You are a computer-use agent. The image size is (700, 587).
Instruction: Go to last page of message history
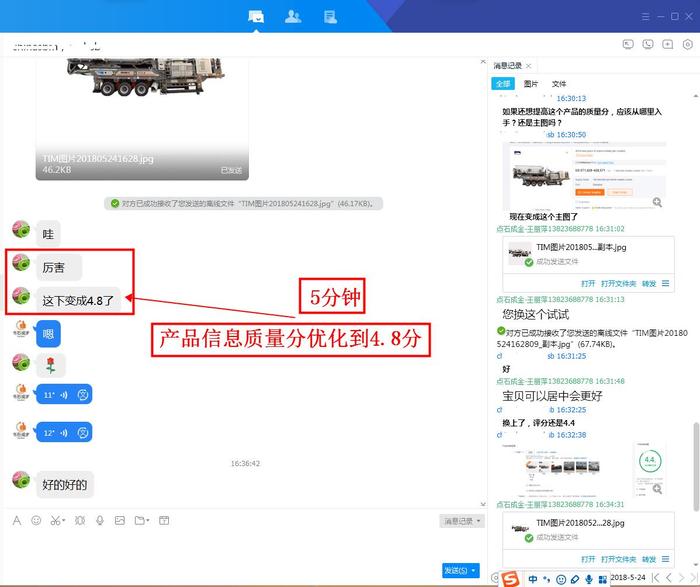click(693, 578)
